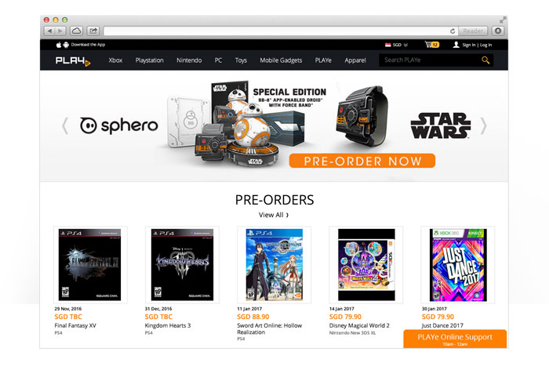The height and width of the screenshot is (392, 549).
Task: Click the Apple and Android app icons
Action: point(62,45)
